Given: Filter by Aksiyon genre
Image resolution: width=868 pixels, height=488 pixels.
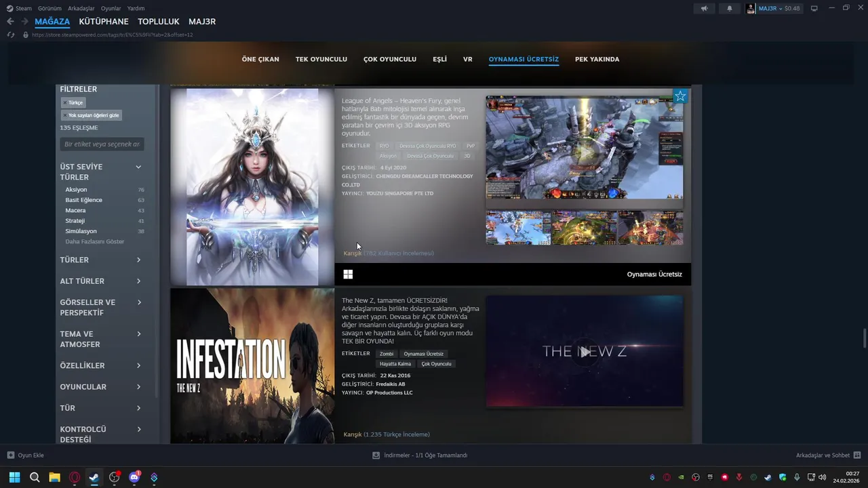Looking at the screenshot, I should tap(76, 190).
